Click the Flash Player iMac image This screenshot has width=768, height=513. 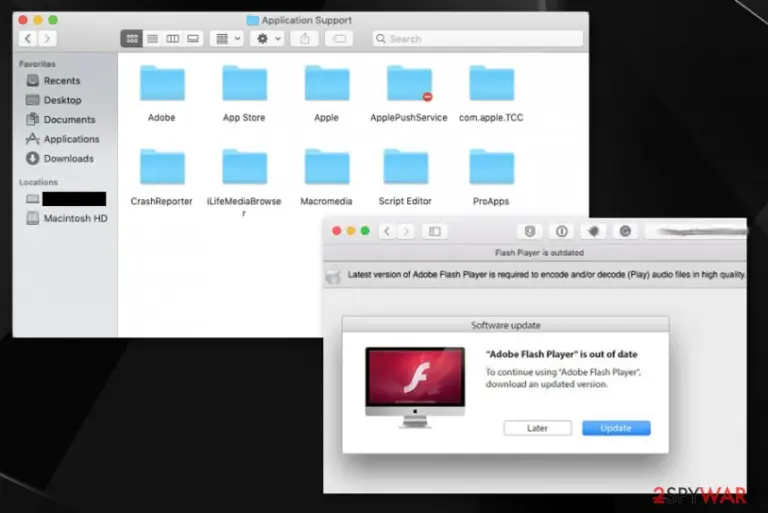point(415,388)
